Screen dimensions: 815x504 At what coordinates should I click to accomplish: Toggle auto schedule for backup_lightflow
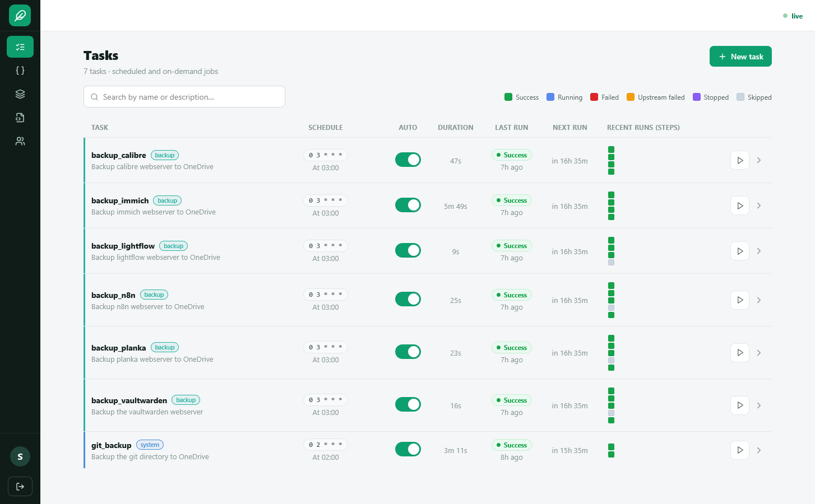(x=408, y=250)
